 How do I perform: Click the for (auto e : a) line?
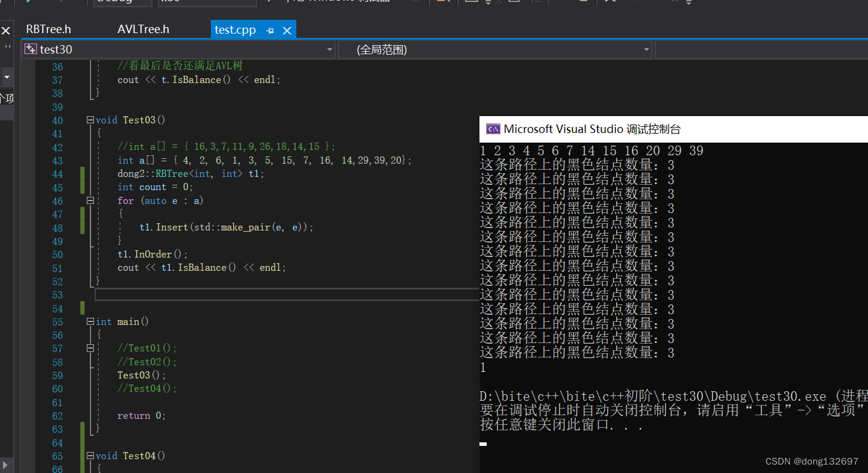coord(160,200)
